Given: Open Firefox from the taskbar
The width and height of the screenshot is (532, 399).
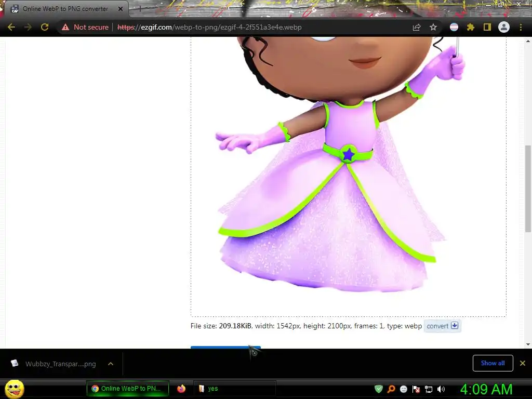Looking at the screenshot, I should (x=181, y=389).
